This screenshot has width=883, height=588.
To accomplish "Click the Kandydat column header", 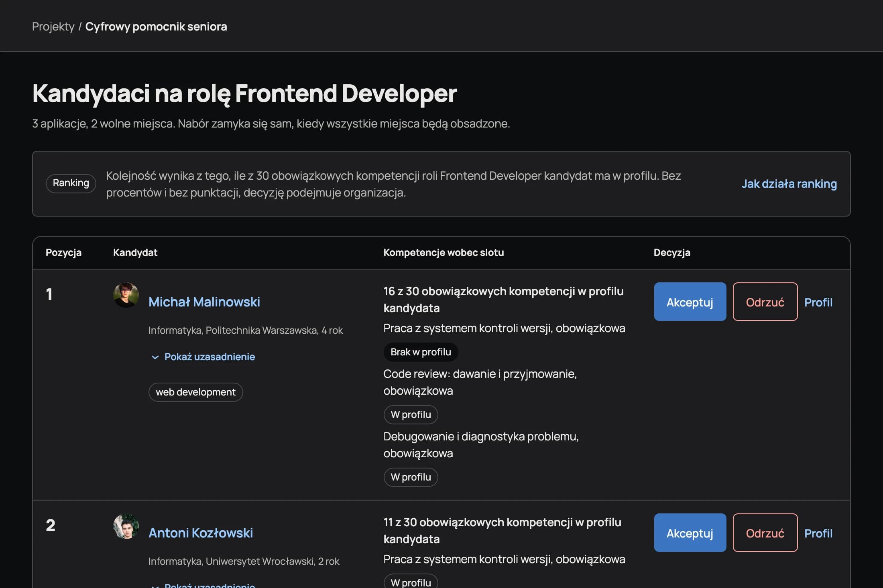I will tap(135, 252).
